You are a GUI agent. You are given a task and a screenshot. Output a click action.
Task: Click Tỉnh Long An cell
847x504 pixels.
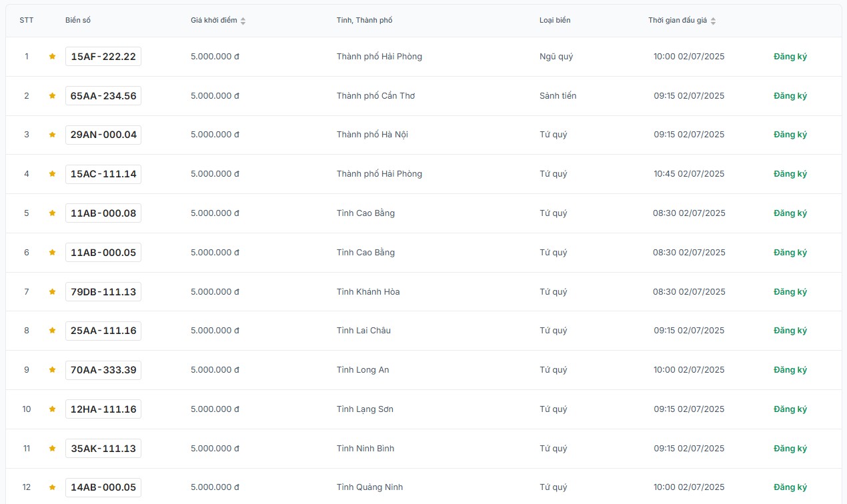point(363,370)
